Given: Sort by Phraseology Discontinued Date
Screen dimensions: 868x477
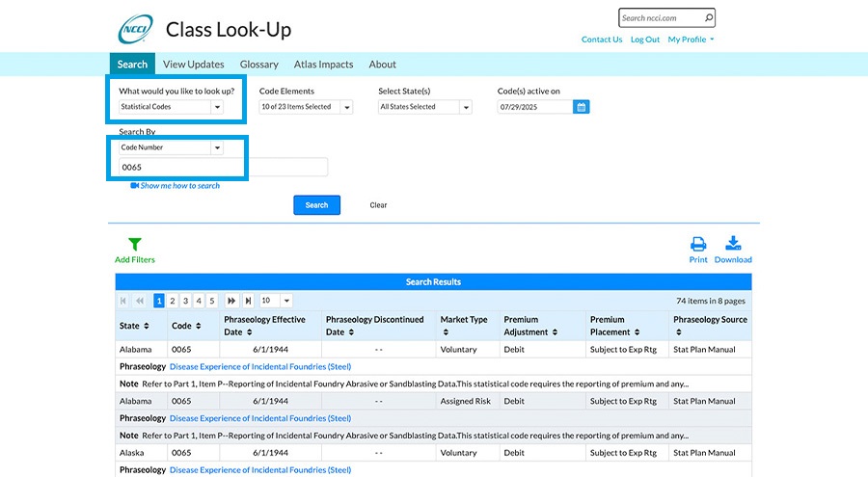Looking at the screenshot, I should (351, 332).
